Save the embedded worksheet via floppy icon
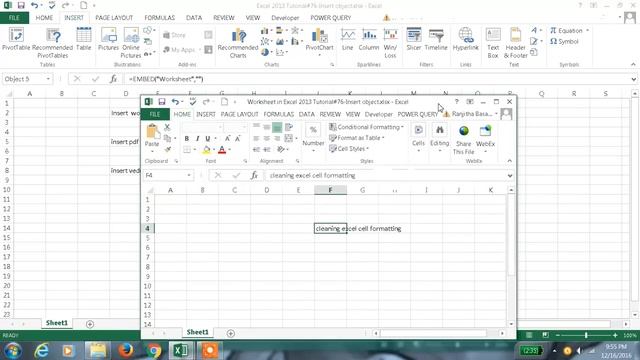Viewport: 640px width, 360px height. tap(162, 102)
